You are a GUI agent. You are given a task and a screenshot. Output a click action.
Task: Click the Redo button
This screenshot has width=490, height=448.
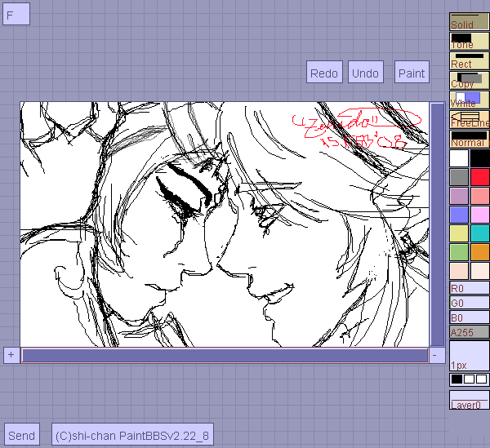(x=324, y=73)
